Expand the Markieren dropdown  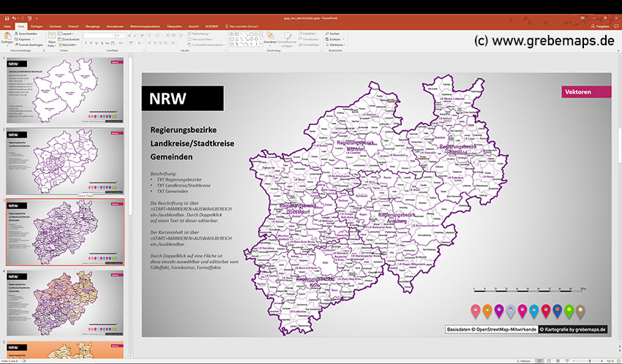pyautogui.click(x=335, y=45)
